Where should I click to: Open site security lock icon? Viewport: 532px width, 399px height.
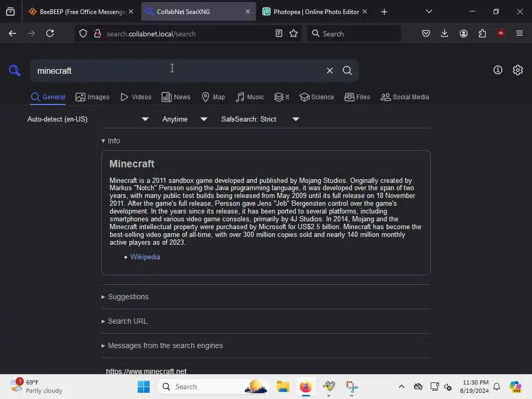point(98,33)
